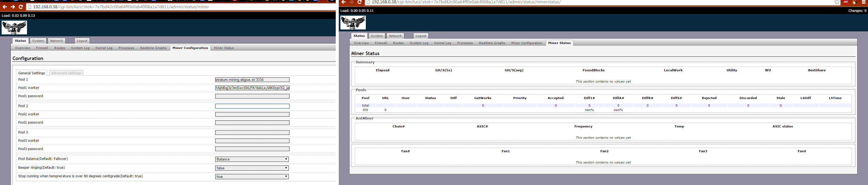Open Kernel Log subtab in right window

point(443,43)
